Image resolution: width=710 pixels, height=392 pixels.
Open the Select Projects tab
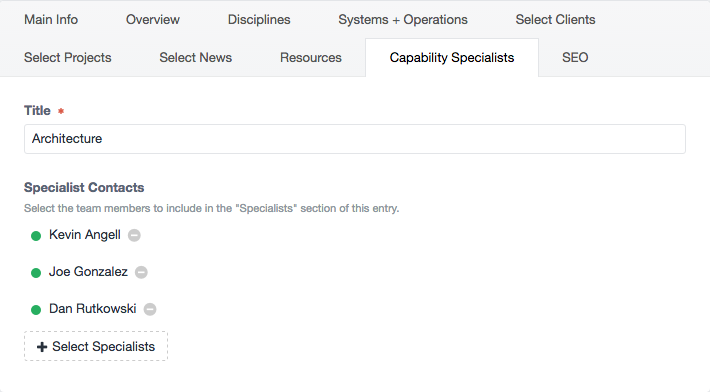[67, 57]
